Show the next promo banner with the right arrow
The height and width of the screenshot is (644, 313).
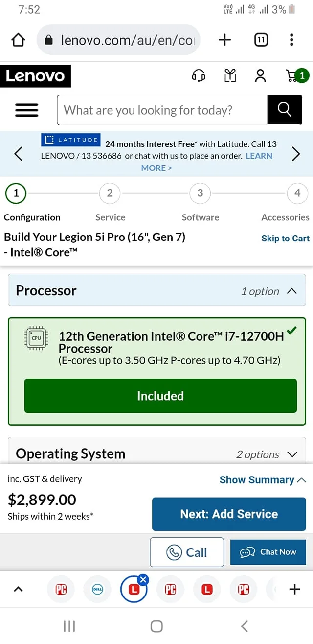pyautogui.click(x=296, y=154)
